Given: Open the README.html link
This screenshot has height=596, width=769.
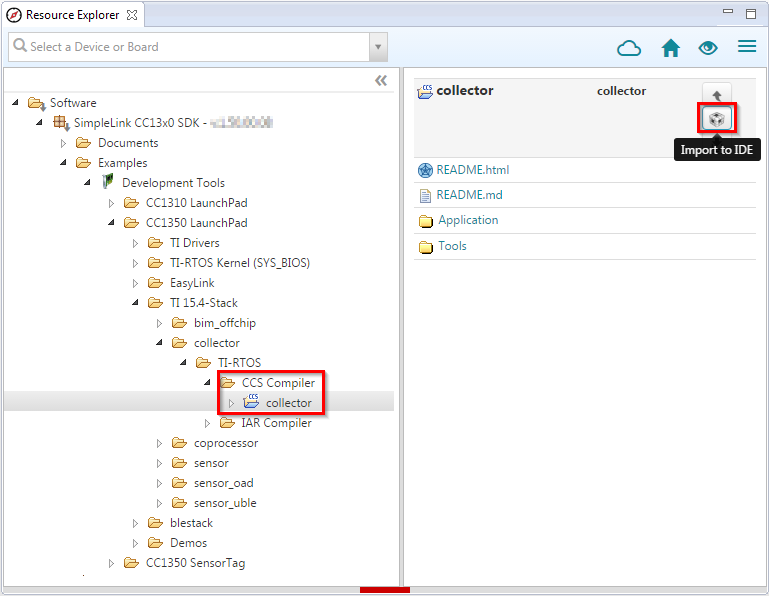Looking at the screenshot, I should [x=472, y=170].
